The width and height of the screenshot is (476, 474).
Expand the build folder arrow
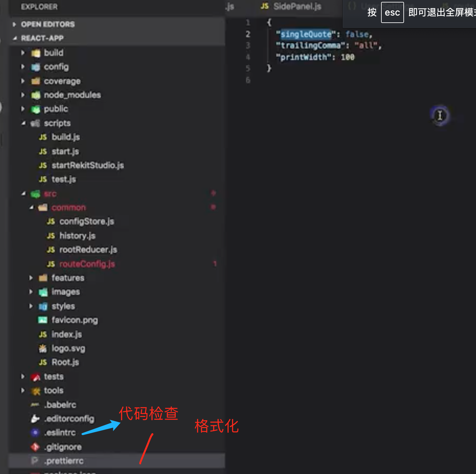point(23,53)
